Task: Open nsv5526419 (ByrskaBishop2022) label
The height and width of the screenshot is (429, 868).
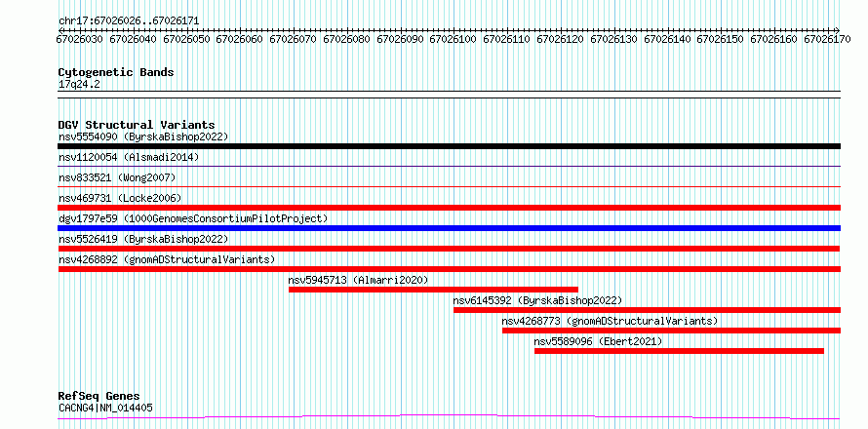Action: (143, 239)
